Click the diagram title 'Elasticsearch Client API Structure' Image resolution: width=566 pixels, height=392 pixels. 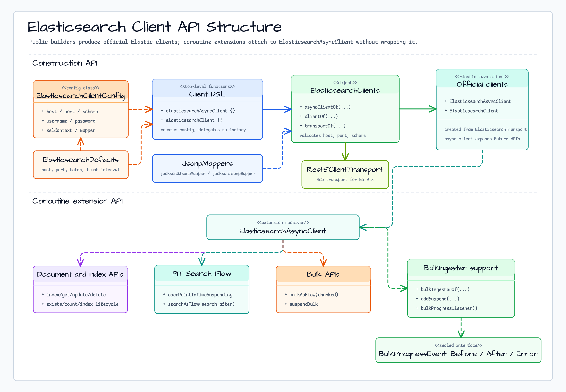pos(154,27)
